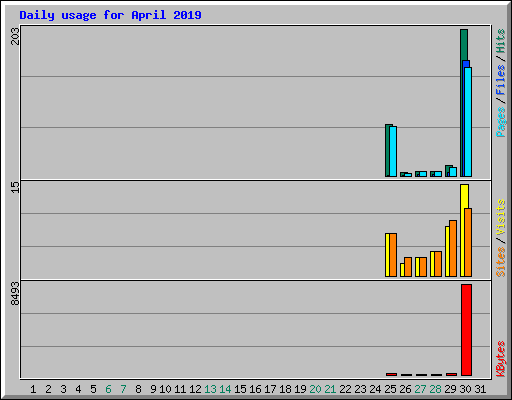Image resolution: width=512 pixels, height=400 pixels.
Task: Click the orange sites bar for day 29
Action: click(x=453, y=249)
